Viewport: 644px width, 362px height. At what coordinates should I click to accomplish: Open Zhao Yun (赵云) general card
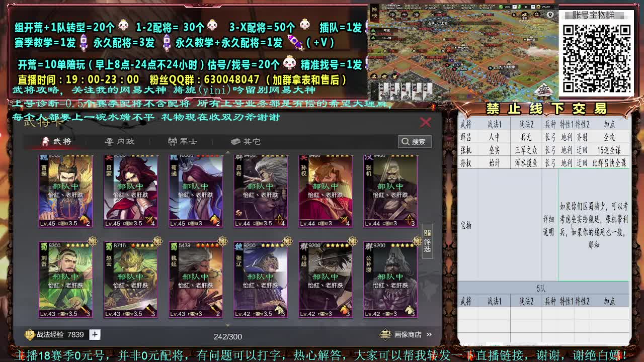131,280
